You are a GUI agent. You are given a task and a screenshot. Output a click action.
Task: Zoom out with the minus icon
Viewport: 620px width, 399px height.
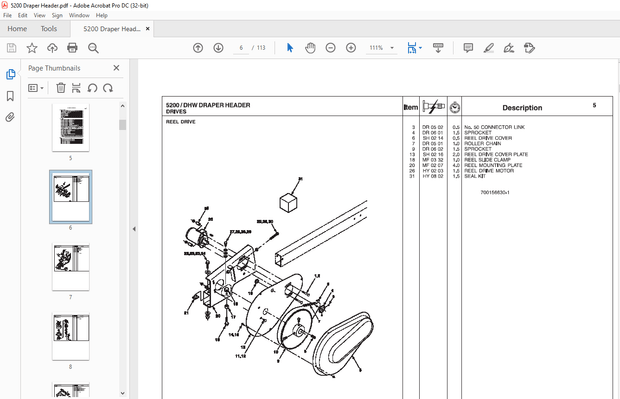(331, 48)
